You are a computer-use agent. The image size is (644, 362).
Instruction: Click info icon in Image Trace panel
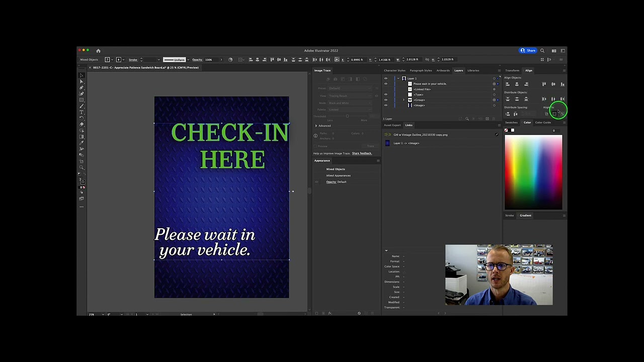coord(315,136)
